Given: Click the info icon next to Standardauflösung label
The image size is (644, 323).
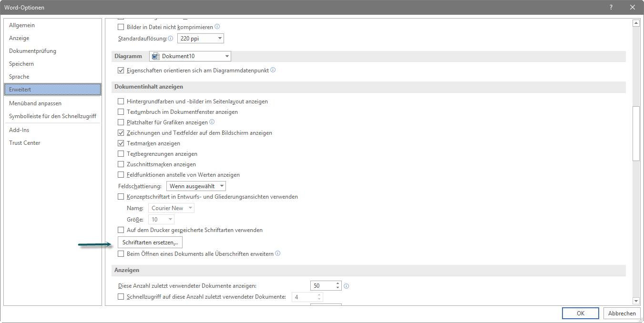Looking at the screenshot, I should tap(171, 38).
